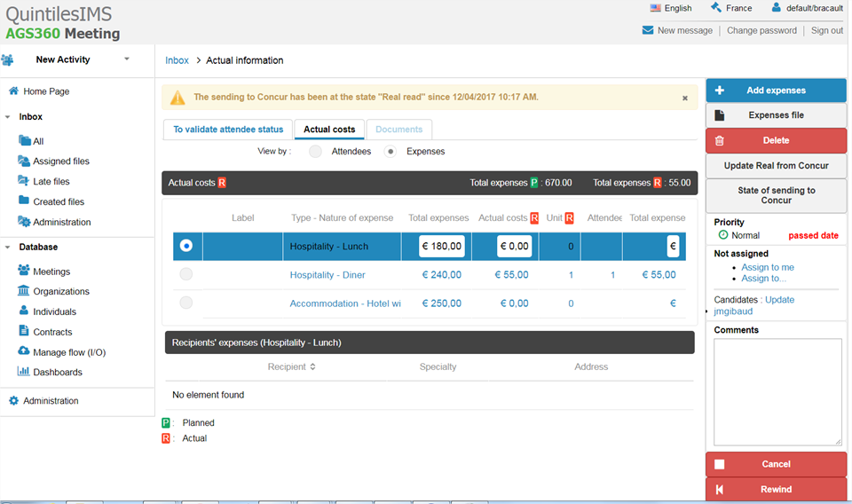Open the New Activity dropdown arrow
Viewport: 852px width, 504px height.
[x=127, y=59]
